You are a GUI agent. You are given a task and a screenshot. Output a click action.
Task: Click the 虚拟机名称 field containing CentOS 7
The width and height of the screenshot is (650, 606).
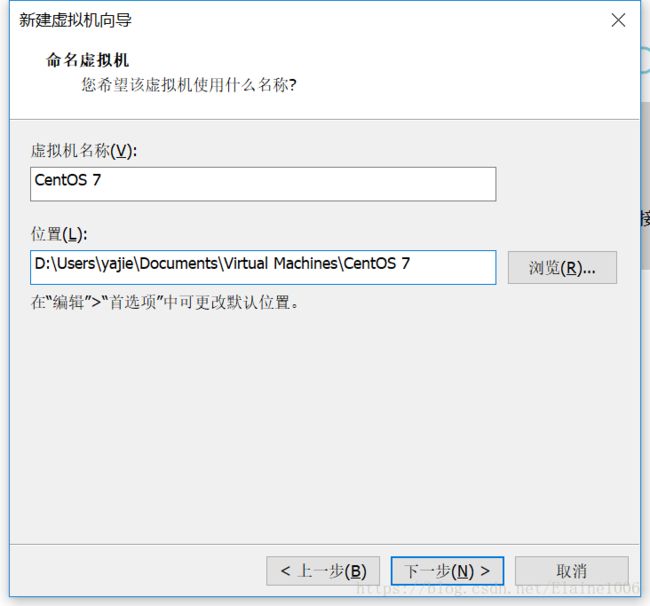pos(263,184)
